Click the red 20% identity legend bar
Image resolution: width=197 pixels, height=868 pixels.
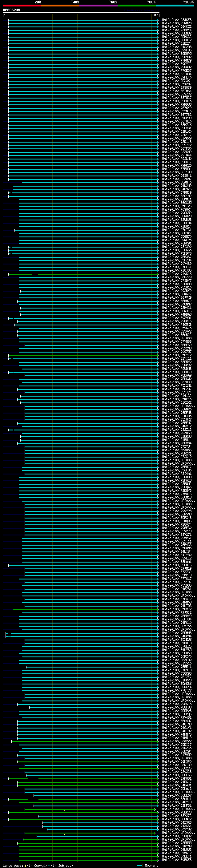point(22,6)
